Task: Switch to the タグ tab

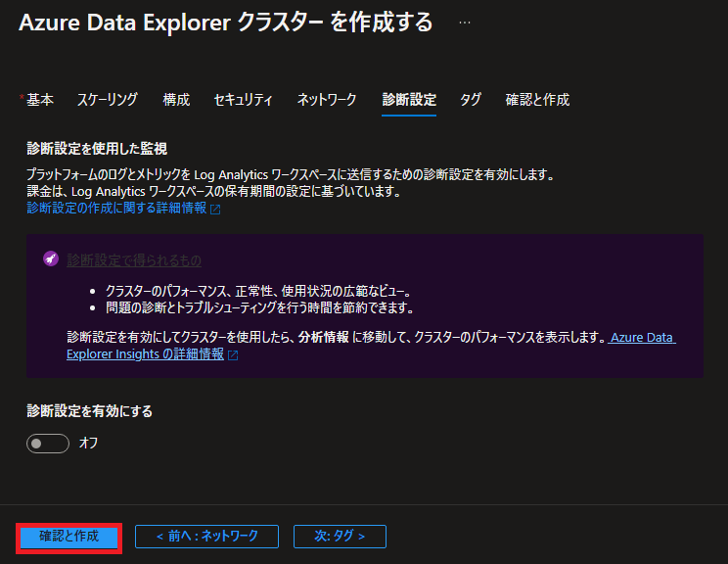Action: pos(471,100)
